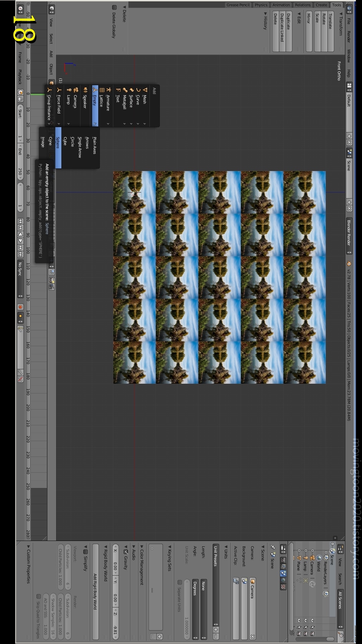Jump to the timeline end frame

click(20, 254)
